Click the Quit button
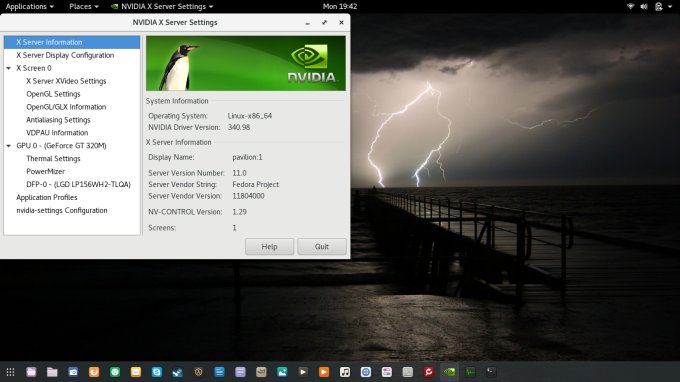680x382 pixels. pos(322,246)
